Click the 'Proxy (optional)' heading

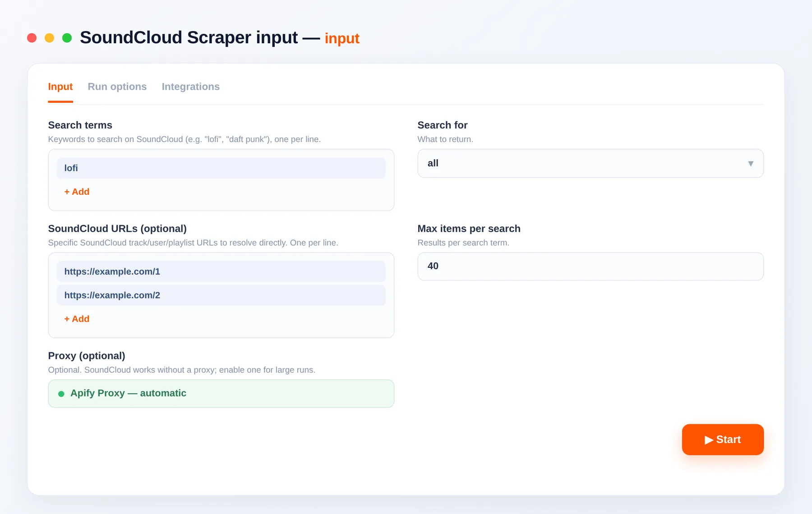(x=87, y=356)
